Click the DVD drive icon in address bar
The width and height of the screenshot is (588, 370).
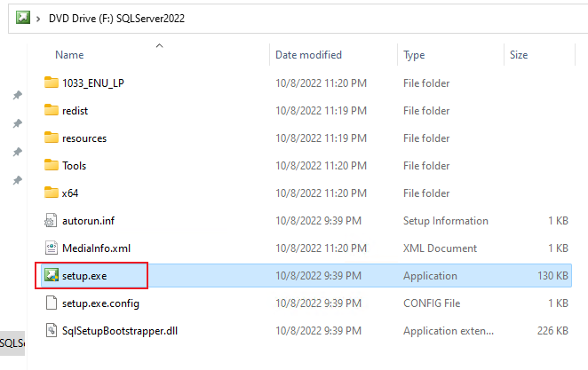(x=23, y=18)
